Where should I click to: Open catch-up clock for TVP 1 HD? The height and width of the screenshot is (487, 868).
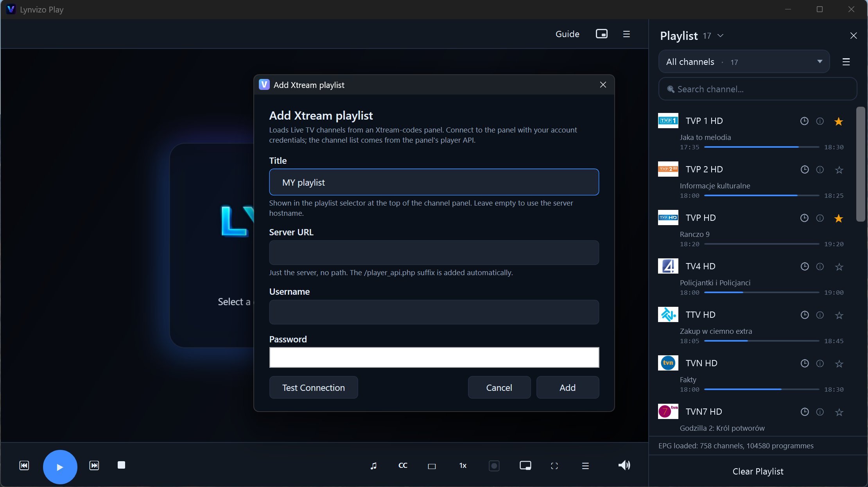[x=804, y=121]
